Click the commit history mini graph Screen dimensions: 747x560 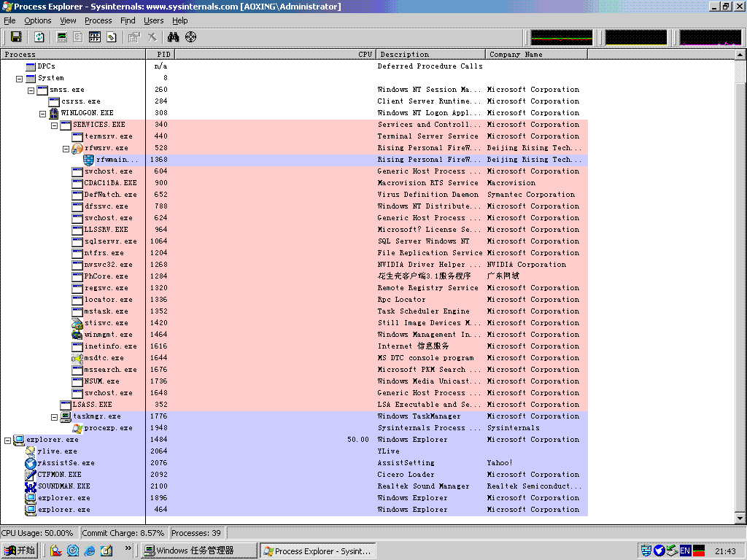636,38
